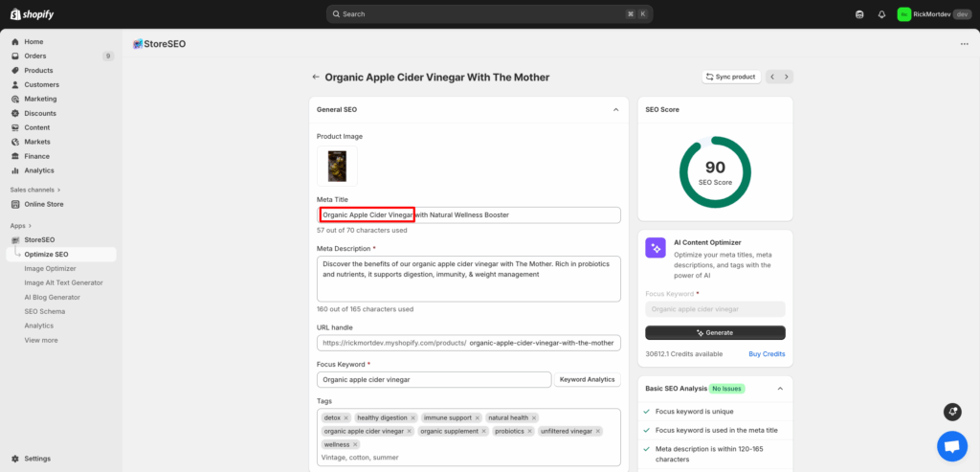
Task: Click the Keyword Analytics button
Action: 587,379
